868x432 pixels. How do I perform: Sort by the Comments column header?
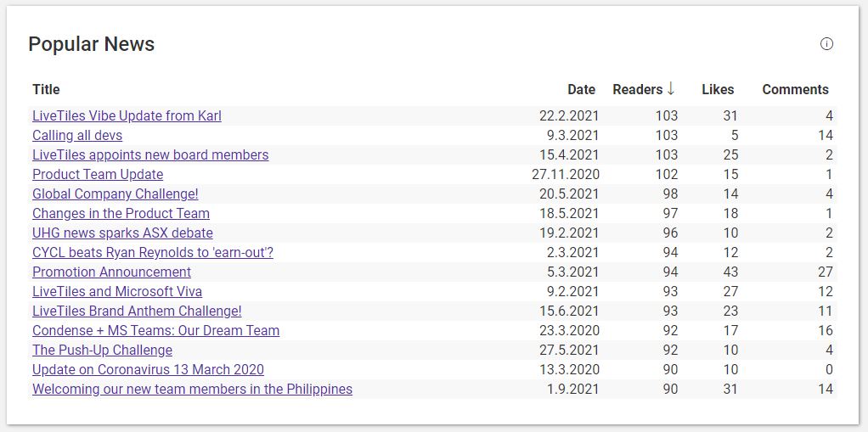coord(796,90)
